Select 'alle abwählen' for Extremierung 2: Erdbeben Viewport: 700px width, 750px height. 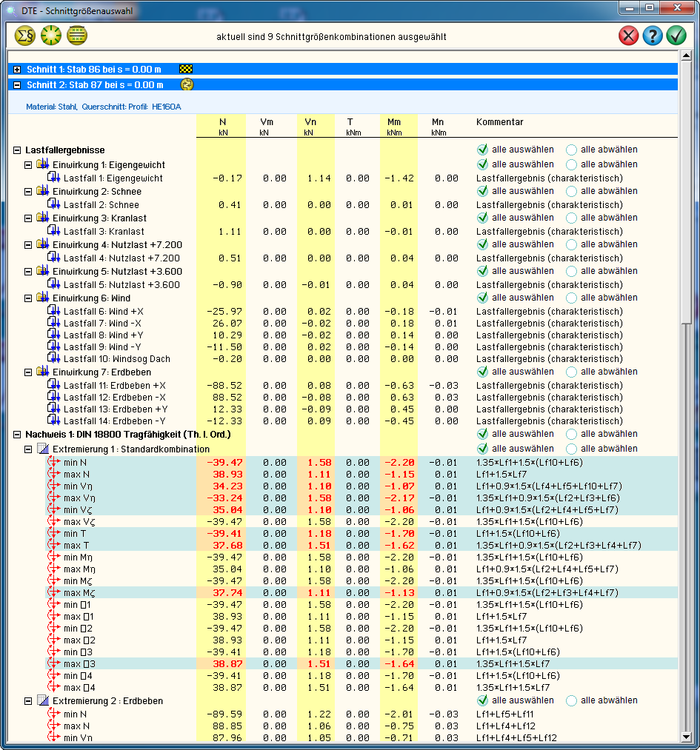coord(571,700)
